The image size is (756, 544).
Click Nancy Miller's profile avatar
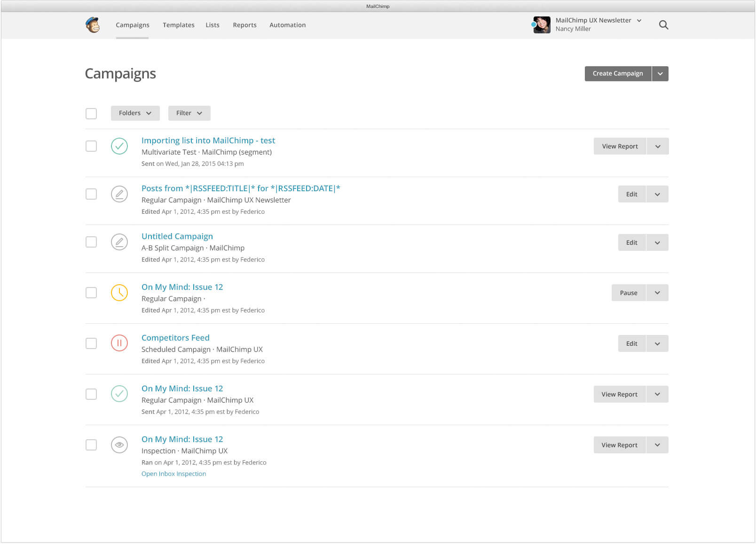point(542,25)
